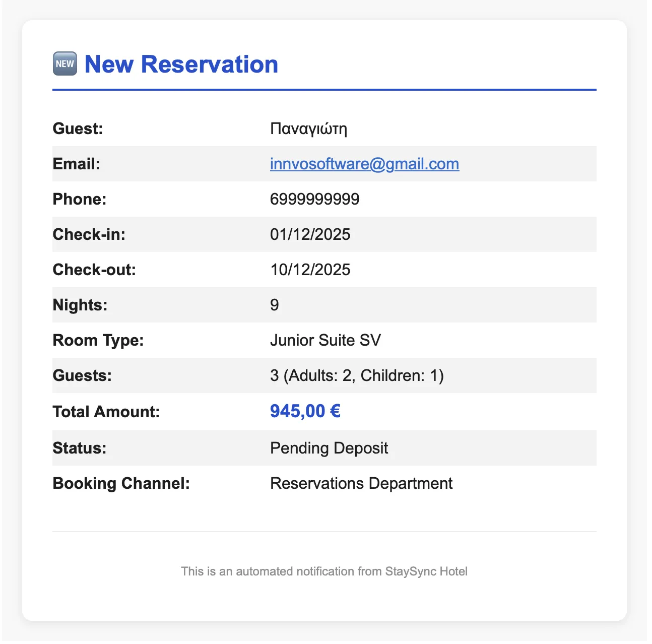Open the innvosoftware@gmail.com email link

point(364,164)
